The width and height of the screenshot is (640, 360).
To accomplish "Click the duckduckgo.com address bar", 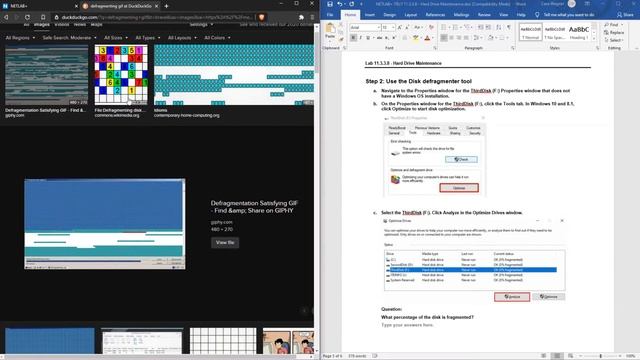I will point(155,17).
